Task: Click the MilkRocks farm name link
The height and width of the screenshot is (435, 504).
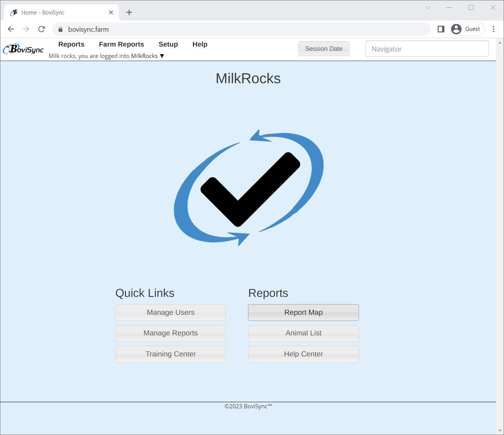Action: pyautogui.click(x=144, y=56)
